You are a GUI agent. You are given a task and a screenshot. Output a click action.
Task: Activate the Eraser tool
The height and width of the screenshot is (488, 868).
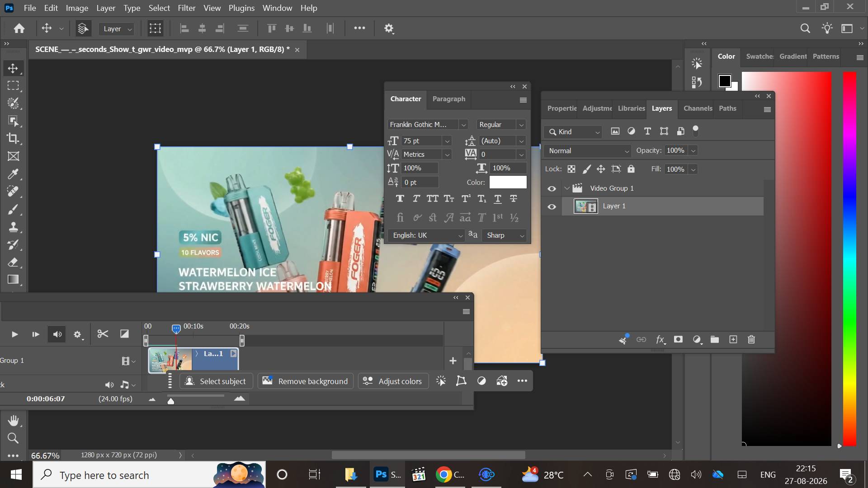coord(13,262)
